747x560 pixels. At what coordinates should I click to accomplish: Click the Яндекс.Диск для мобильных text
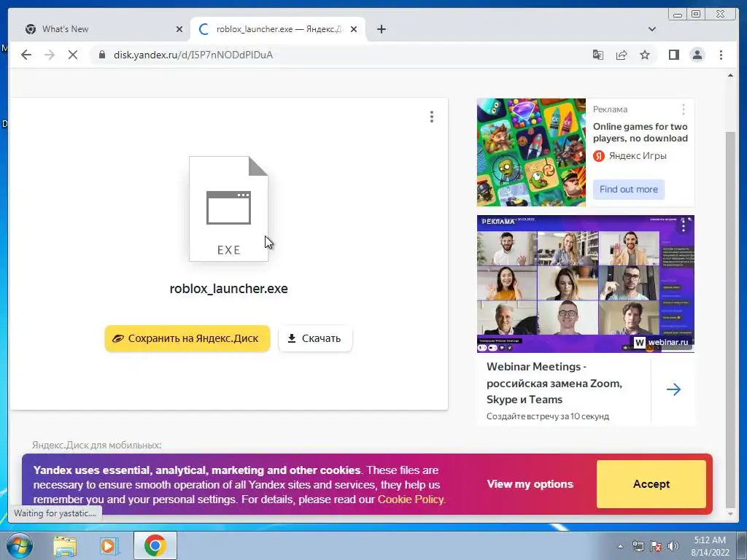(97, 445)
